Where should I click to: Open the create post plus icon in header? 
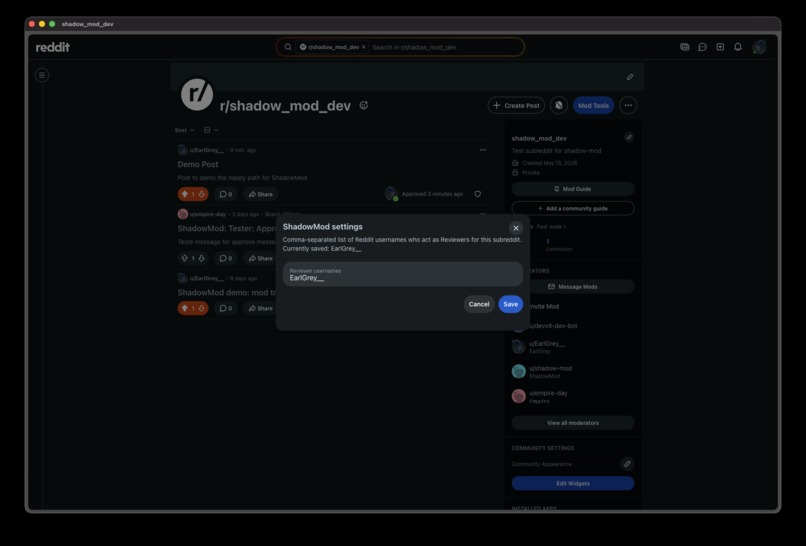pos(720,47)
